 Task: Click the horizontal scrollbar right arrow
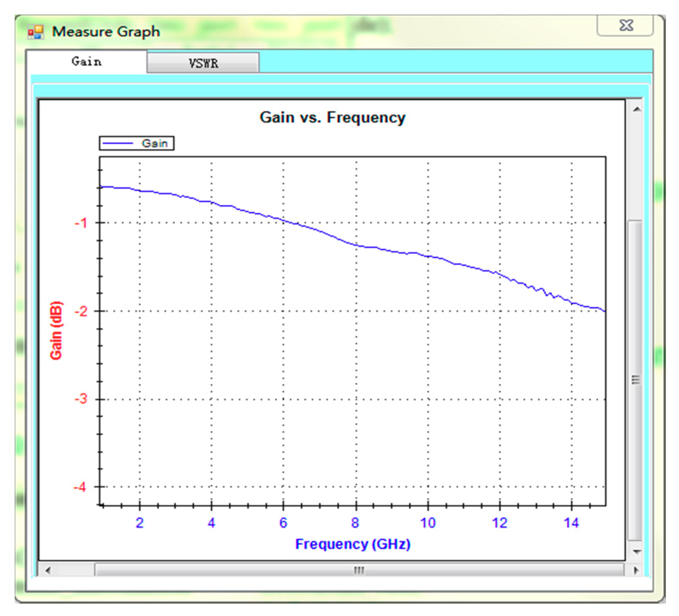pos(636,570)
